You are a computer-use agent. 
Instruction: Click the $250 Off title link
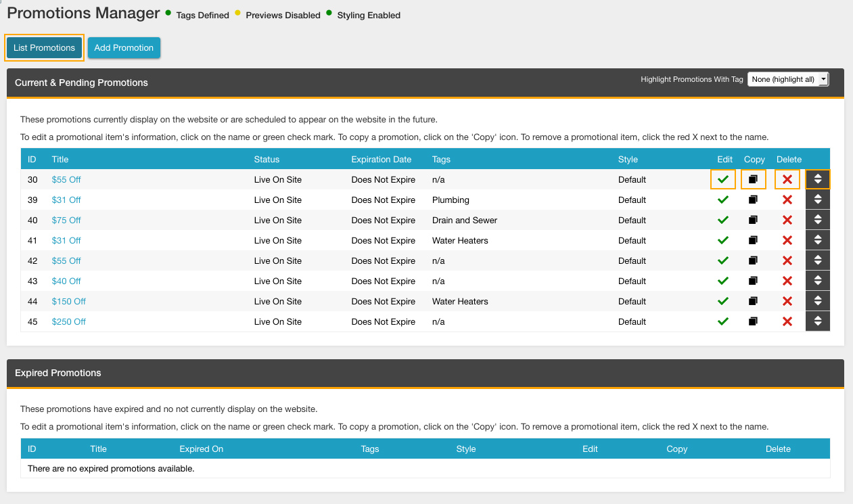[x=68, y=321]
